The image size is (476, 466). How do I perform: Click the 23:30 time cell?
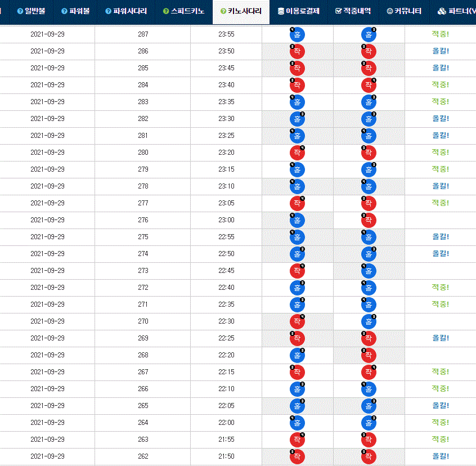pyautogui.click(x=226, y=119)
